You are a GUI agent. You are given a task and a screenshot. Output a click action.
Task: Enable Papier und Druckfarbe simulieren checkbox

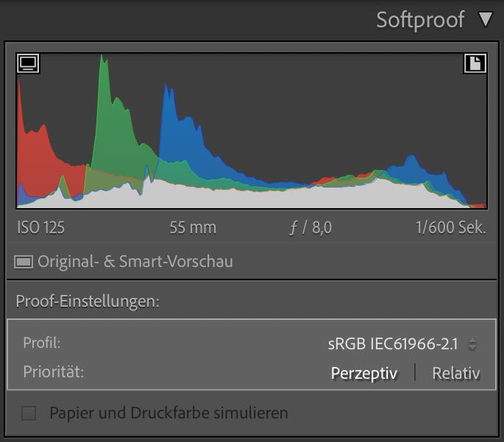(29, 413)
